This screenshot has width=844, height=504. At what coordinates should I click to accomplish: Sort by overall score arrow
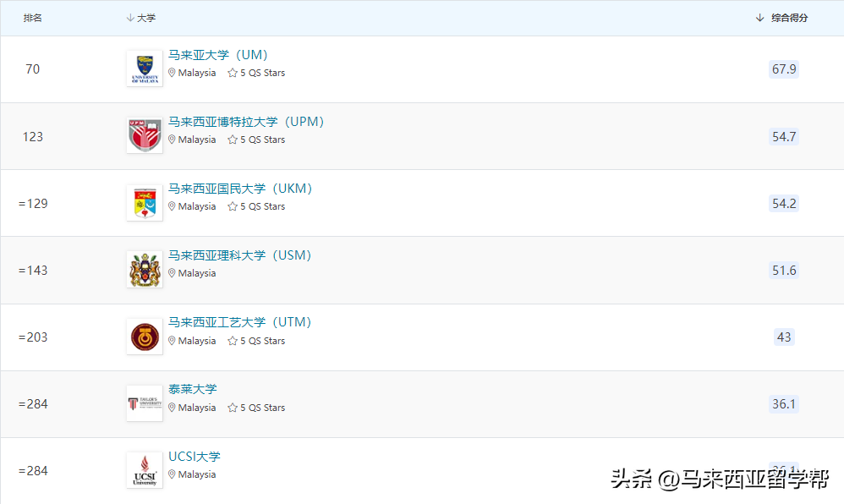(759, 18)
